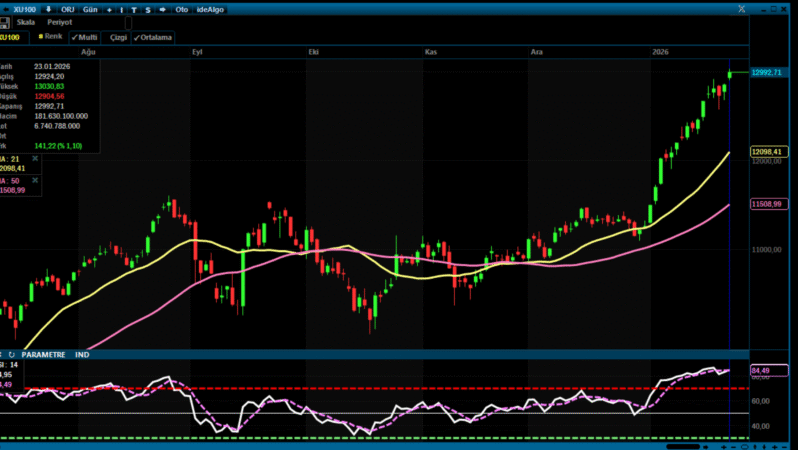The height and width of the screenshot is (450, 798).
Task: Open the Renk color picker
Action: [50, 37]
